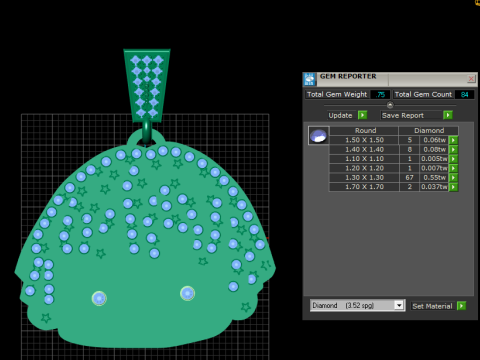This screenshot has width=480, height=360.
Task: Click the green Set Material arrow
Action: tap(462, 306)
